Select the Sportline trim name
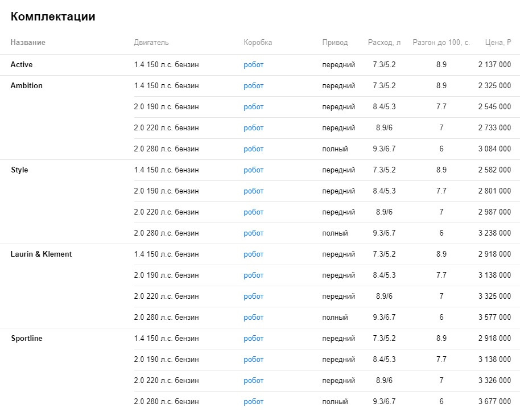The height and width of the screenshot is (420, 520). tap(27, 339)
